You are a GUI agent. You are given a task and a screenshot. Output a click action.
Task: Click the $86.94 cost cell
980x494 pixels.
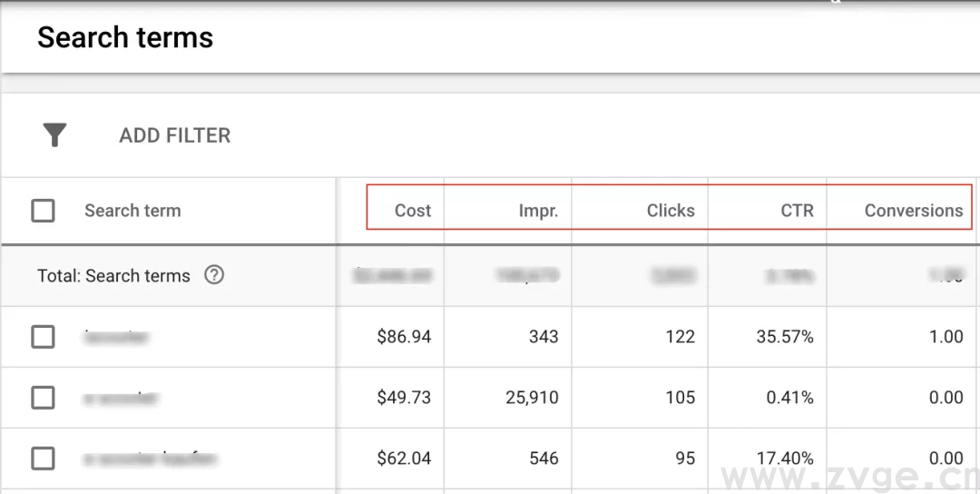coord(404,337)
